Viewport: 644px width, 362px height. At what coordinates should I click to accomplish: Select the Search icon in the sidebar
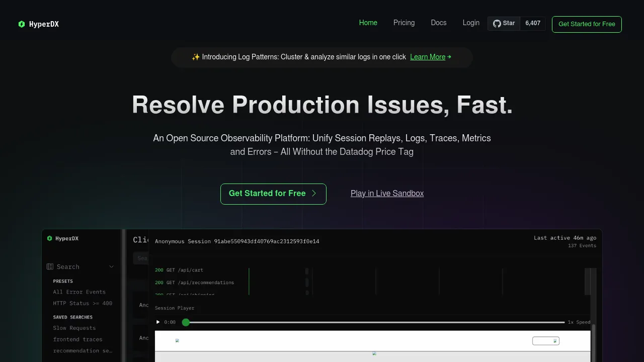49,266
